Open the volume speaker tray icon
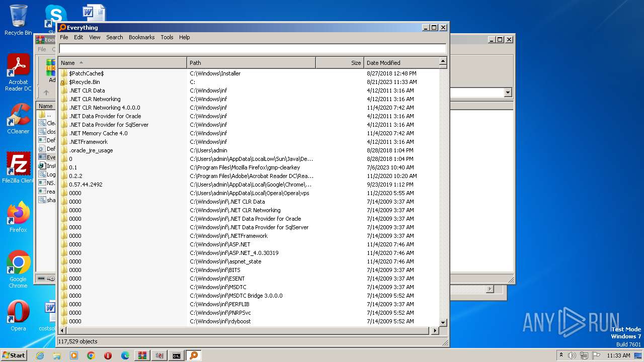The width and height of the screenshot is (644, 362). (x=572, y=355)
